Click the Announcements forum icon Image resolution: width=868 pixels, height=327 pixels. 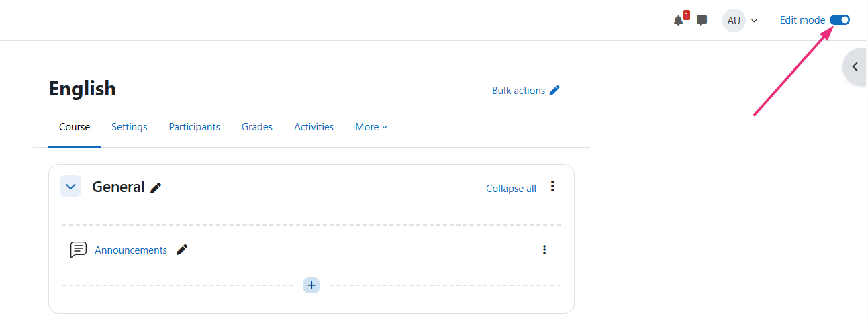(x=79, y=250)
